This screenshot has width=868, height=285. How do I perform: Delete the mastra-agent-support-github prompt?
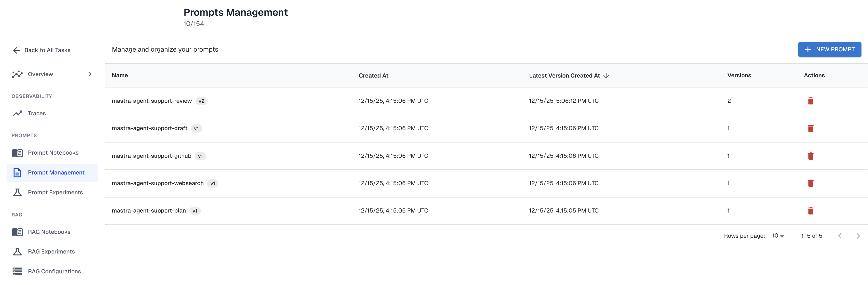pyautogui.click(x=810, y=156)
